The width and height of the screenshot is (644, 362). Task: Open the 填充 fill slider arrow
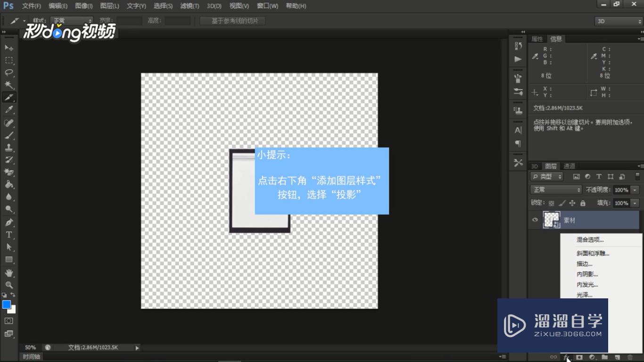point(635,203)
